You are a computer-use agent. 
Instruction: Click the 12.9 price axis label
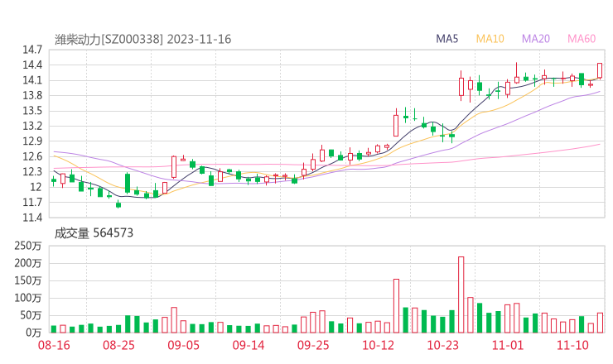tap(32, 141)
